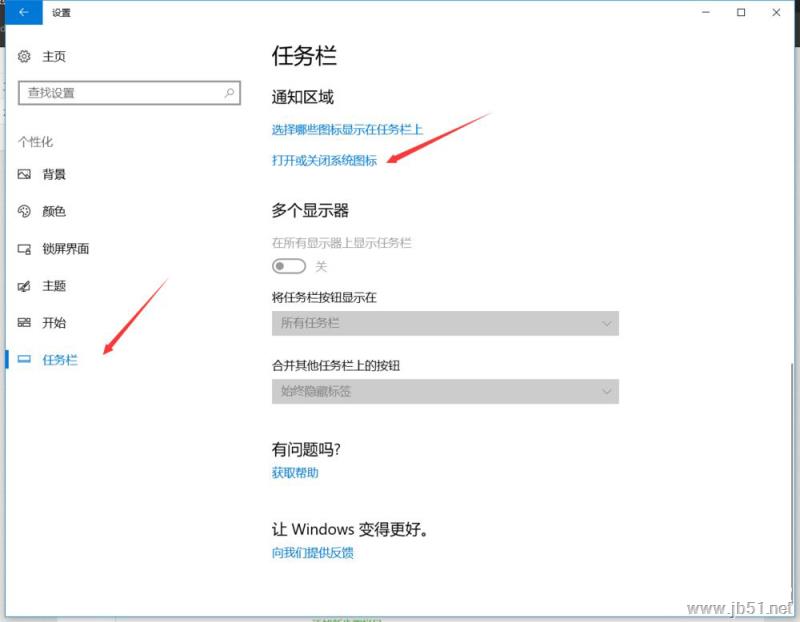Click the 锁屏界面 lock screen icon

pyautogui.click(x=25, y=249)
